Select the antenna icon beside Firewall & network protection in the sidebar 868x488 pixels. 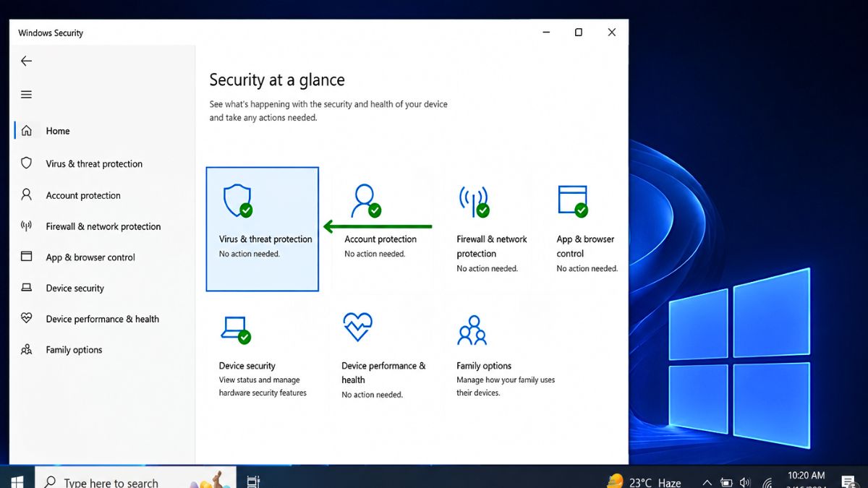(x=27, y=226)
